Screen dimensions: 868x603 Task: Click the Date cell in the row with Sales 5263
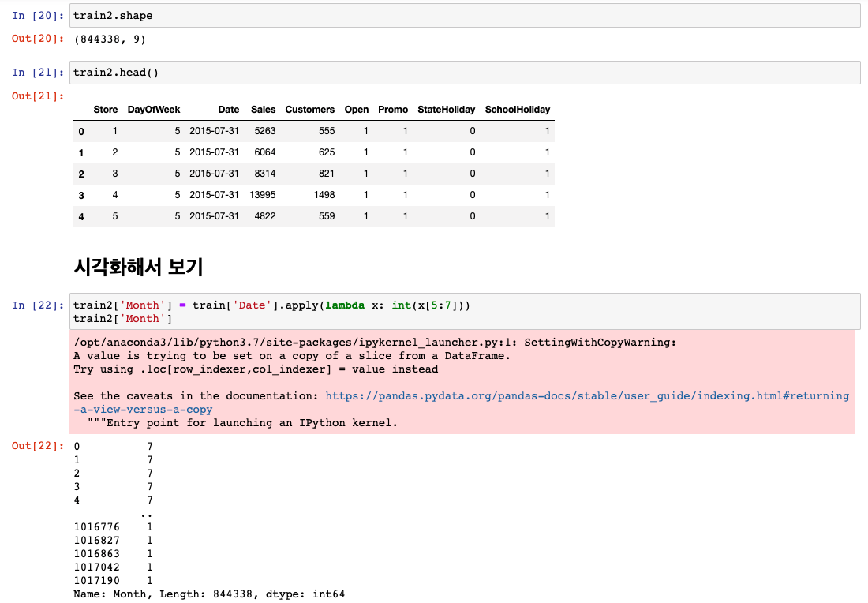(x=214, y=131)
